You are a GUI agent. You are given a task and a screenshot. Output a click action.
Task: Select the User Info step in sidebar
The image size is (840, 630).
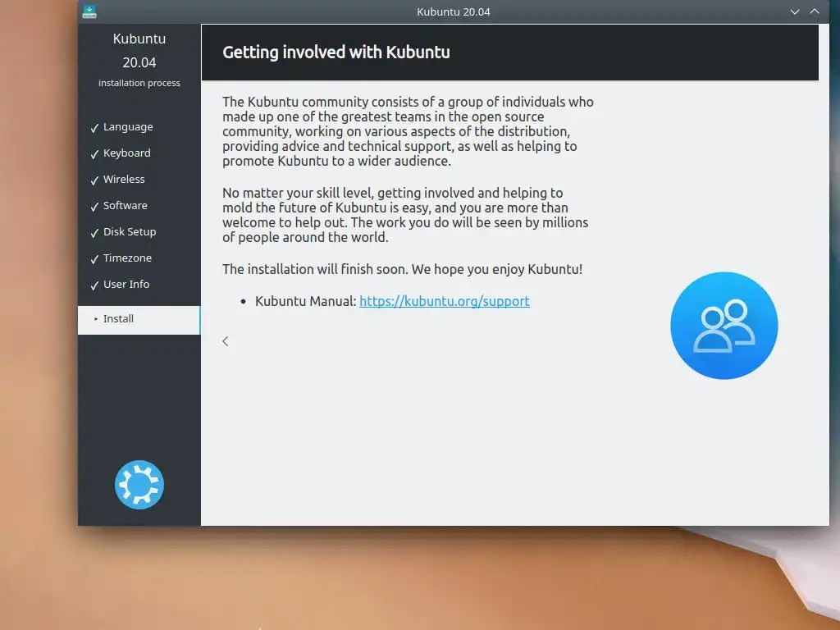click(126, 285)
